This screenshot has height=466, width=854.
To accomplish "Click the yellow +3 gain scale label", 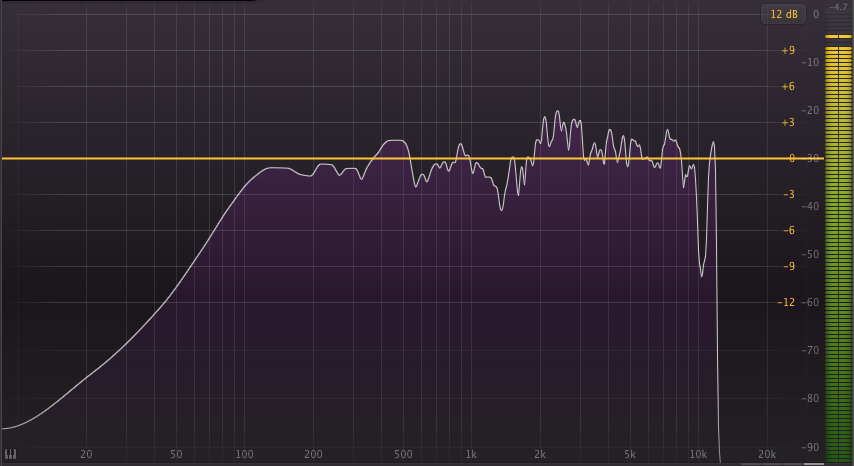I will tap(788, 122).
